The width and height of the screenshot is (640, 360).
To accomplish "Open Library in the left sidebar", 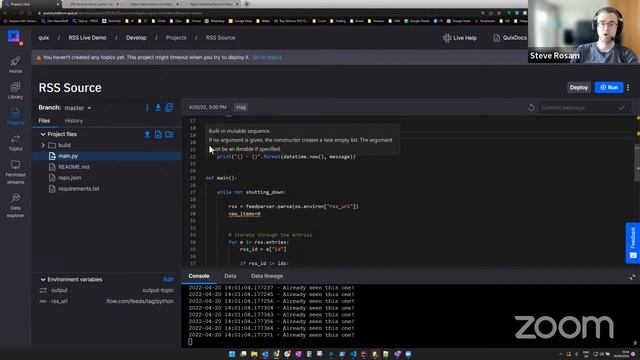I will click(15, 91).
